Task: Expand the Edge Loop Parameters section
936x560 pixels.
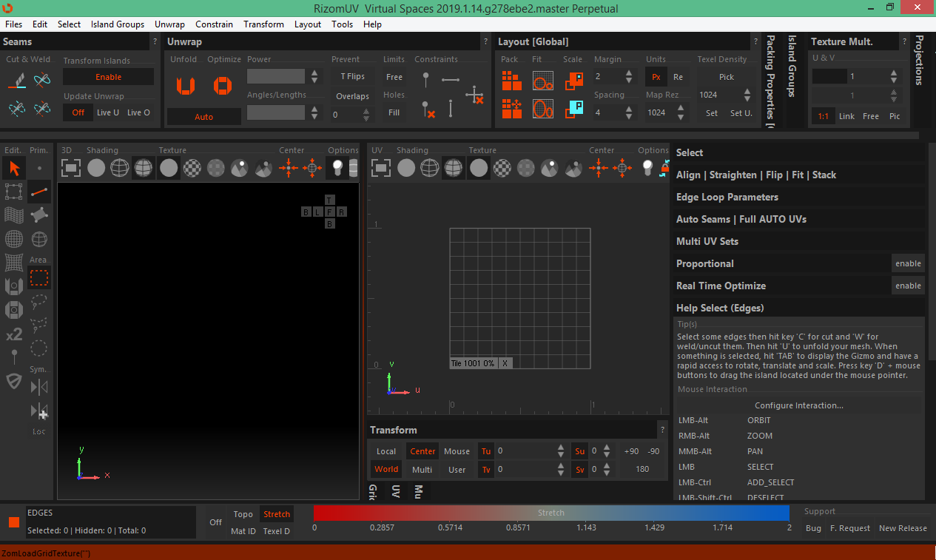Action: coord(727,198)
